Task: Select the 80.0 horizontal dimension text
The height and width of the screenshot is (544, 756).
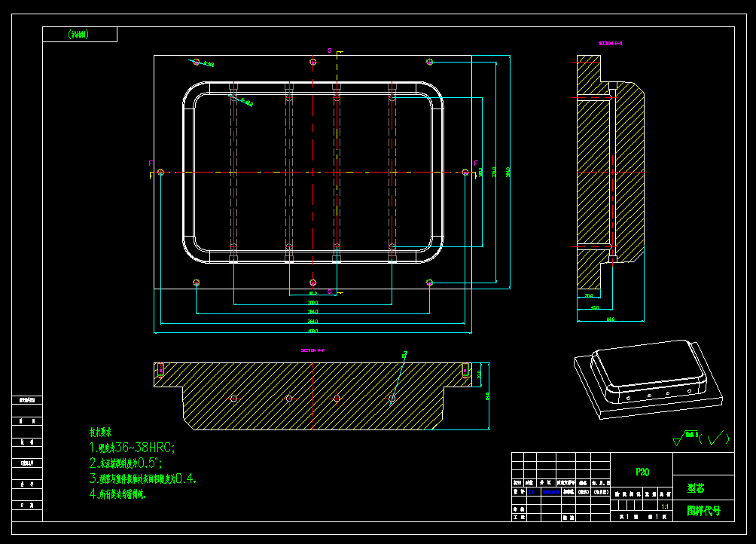Action: (x=313, y=293)
